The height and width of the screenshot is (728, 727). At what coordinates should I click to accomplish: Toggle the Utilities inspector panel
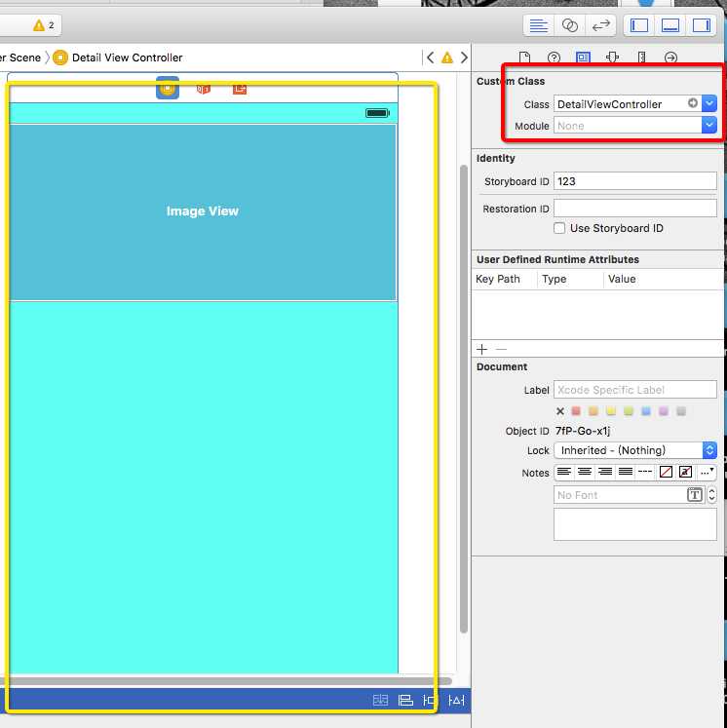coord(701,25)
